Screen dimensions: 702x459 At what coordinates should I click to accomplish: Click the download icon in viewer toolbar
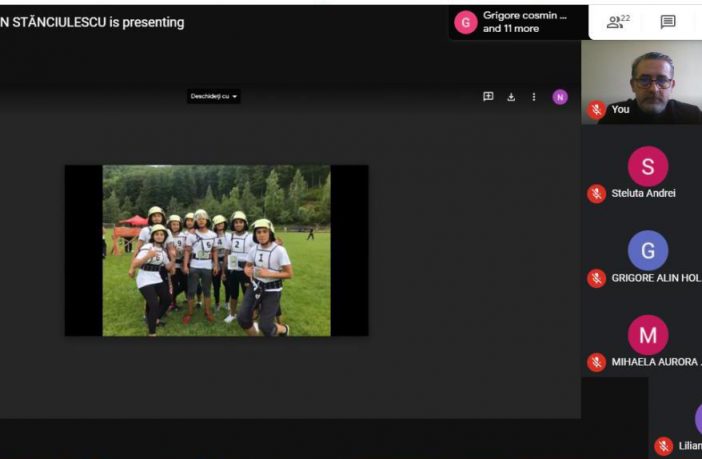click(x=511, y=97)
